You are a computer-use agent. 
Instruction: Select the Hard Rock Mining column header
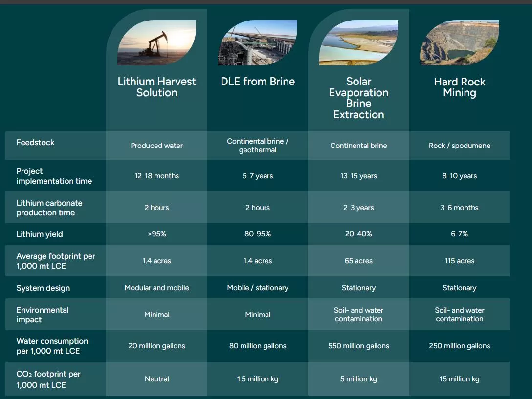coord(460,87)
